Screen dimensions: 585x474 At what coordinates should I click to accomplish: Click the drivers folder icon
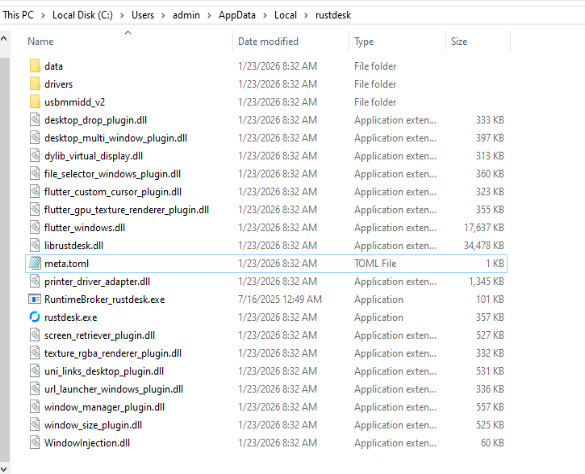(x=35, y=84)
